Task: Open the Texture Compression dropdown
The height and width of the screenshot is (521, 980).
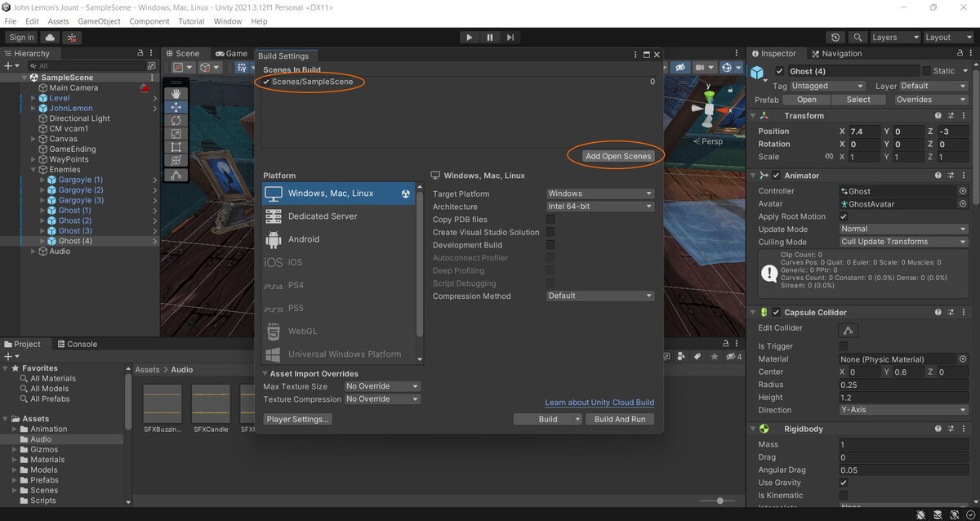Action: coord(382,399)
